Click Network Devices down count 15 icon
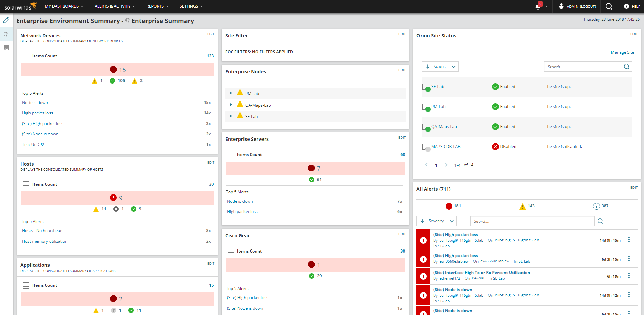 113,69
